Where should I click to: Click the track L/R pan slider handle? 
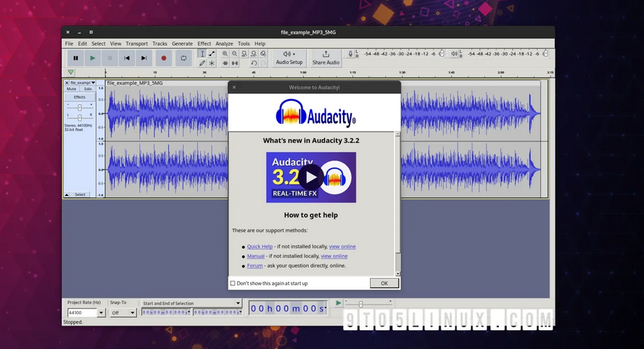click(x=80, y=118)
